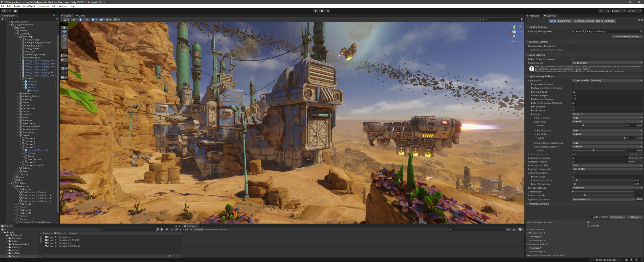Collapse the Planets tree item
644x262 pixels.
tap(21, 78)
